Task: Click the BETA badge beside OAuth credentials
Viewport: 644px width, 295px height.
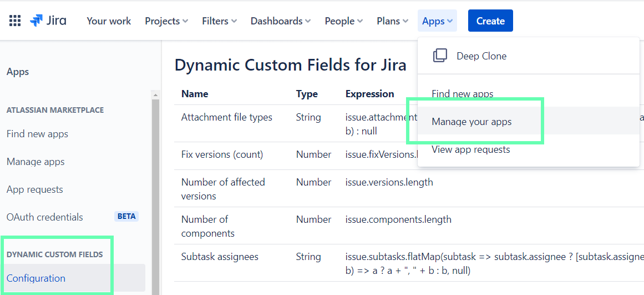Action: coord(126,217)
